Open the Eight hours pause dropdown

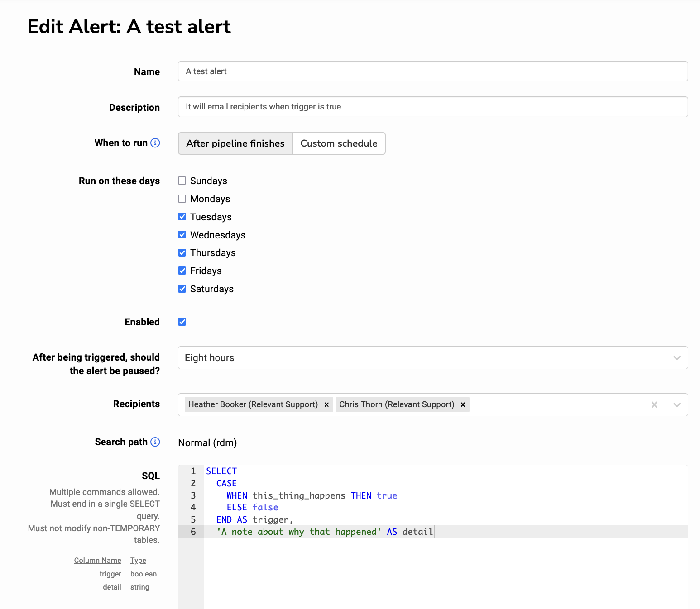[677, 358]
